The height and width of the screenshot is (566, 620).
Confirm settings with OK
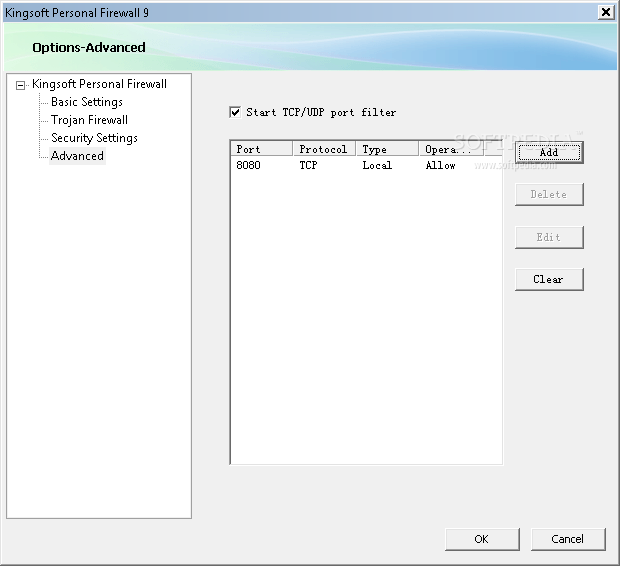click(482, 539)
